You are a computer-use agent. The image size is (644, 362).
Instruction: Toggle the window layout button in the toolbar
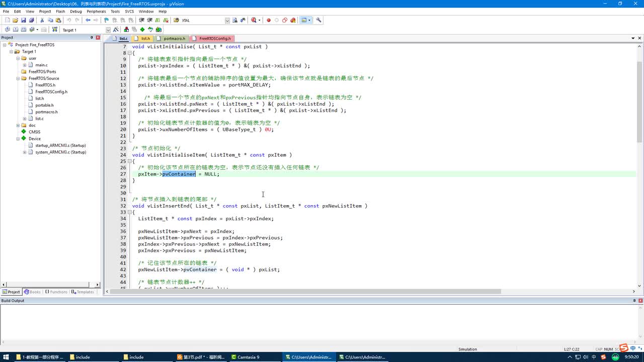tap(304, 20)
